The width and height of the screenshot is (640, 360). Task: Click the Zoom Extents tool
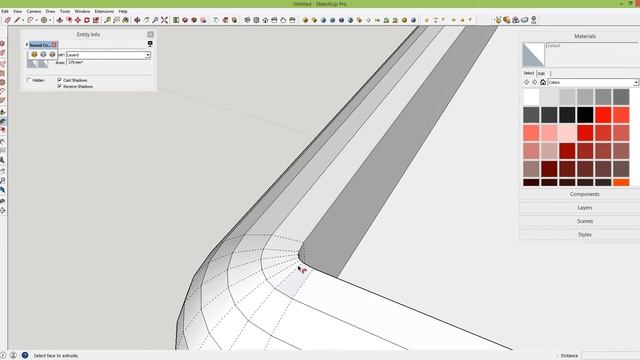pyautogui.click(x=164, y=20)
